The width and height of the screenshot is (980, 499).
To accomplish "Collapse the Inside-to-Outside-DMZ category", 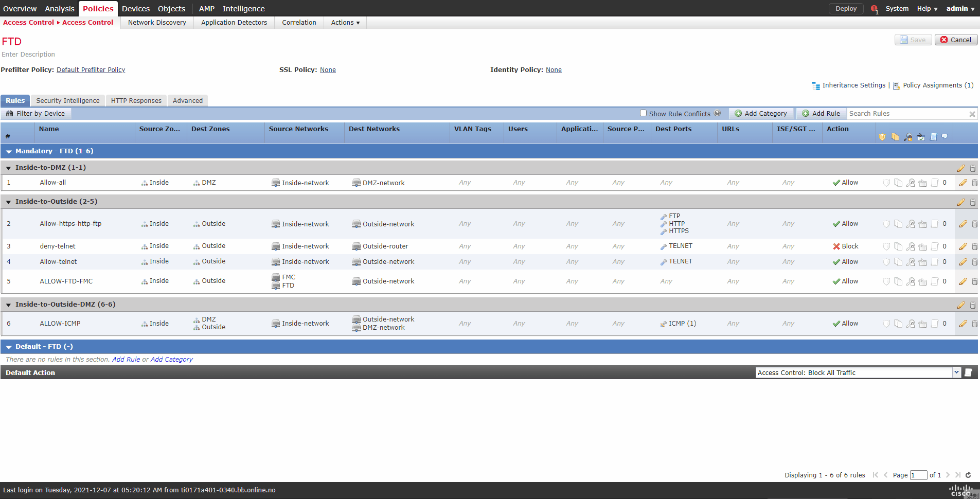I will 9,305.
